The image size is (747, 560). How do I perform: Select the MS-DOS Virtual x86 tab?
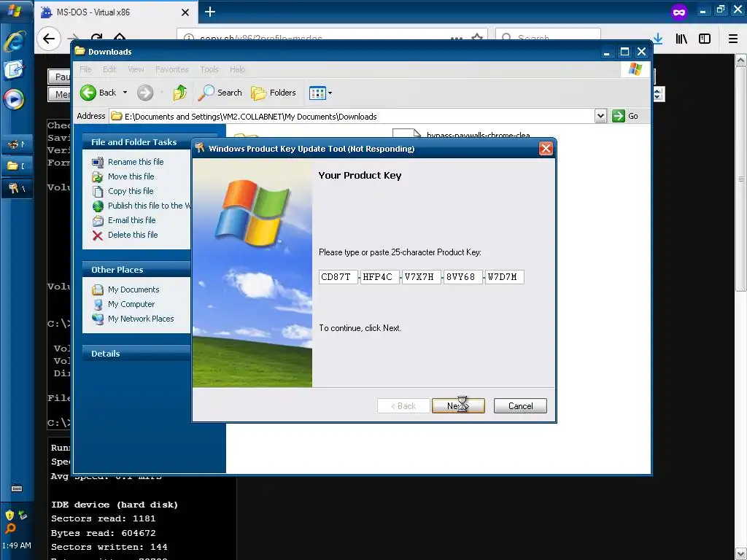pyautogui.click(x=117, y=12)
